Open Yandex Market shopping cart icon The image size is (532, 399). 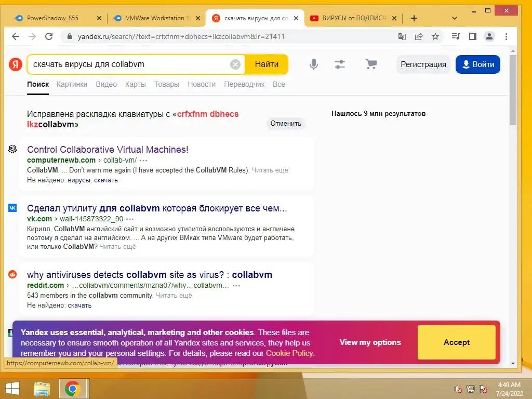tap(371, 64)
